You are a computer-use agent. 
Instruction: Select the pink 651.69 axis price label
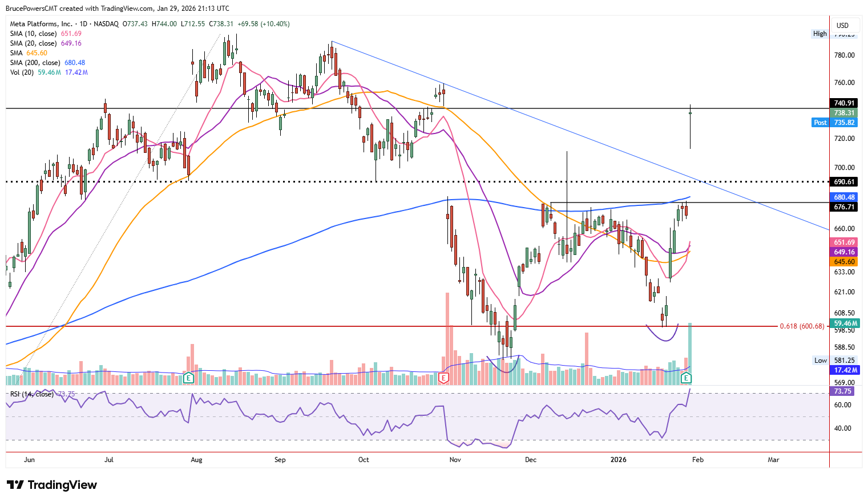click(x=844, y=242)
